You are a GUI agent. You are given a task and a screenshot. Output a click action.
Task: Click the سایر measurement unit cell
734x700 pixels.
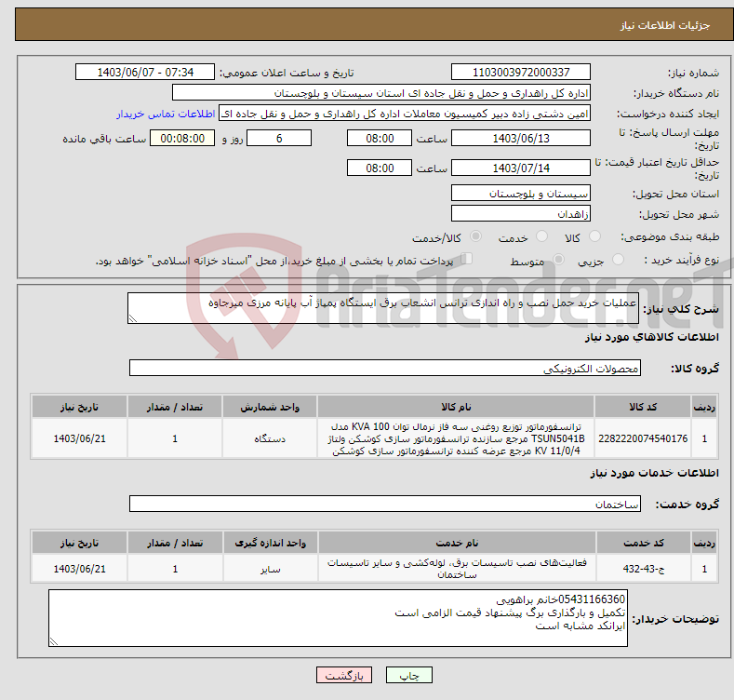pos(270,569)
